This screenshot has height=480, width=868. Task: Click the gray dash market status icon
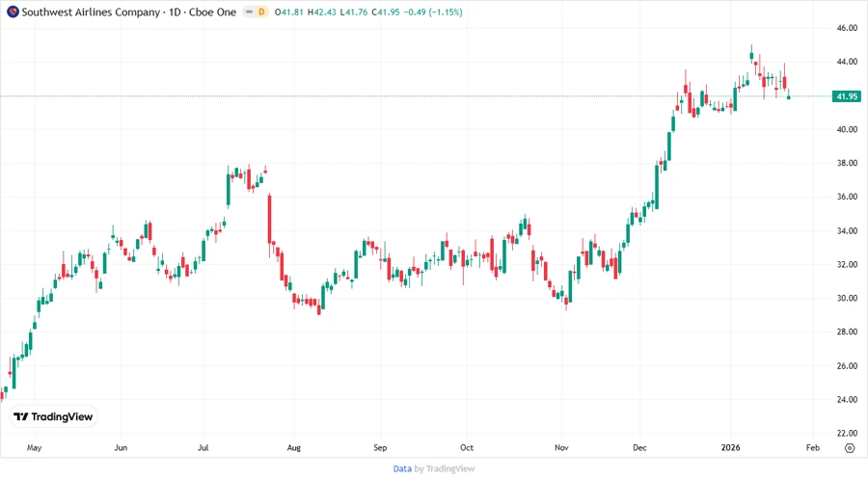point(249,12)
